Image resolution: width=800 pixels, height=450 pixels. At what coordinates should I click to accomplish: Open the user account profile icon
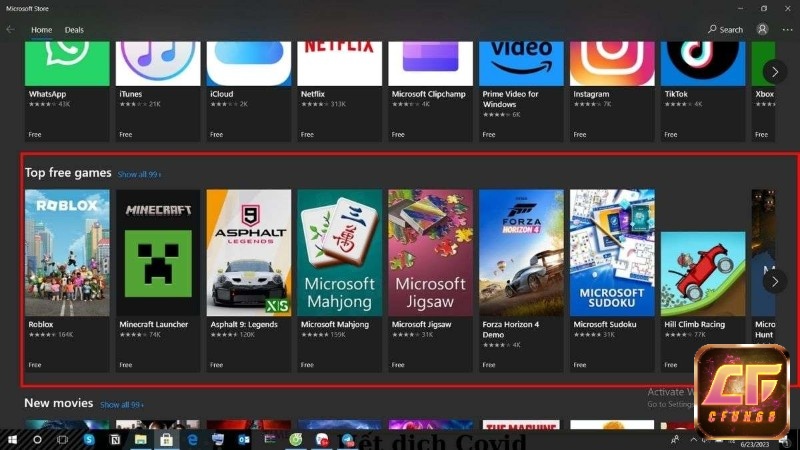point(762,29)
